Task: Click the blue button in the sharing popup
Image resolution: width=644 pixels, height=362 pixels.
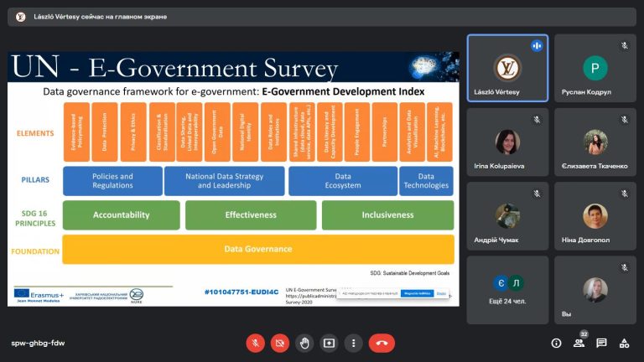Action: pyautogui.click(x=417, y=293)
